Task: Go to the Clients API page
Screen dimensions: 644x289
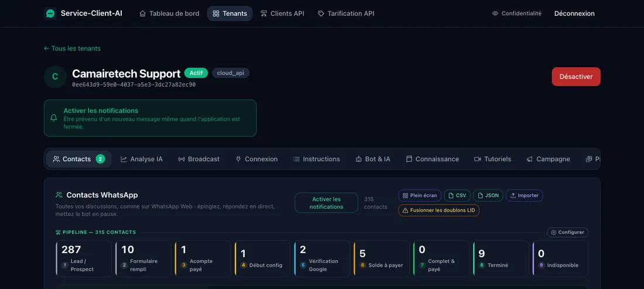Action: [x=282, y=13]
